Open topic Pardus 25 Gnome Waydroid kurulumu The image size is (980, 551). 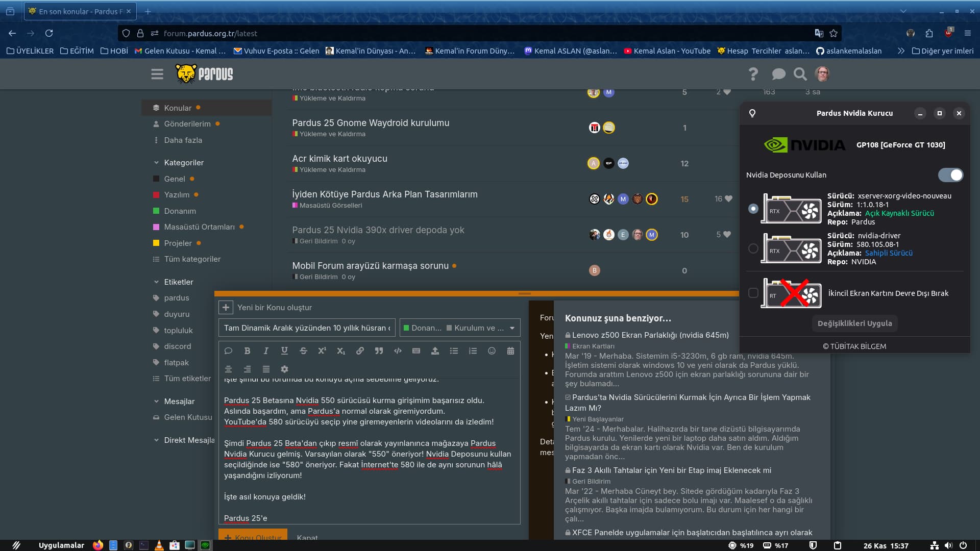click(x=371, y=123)
